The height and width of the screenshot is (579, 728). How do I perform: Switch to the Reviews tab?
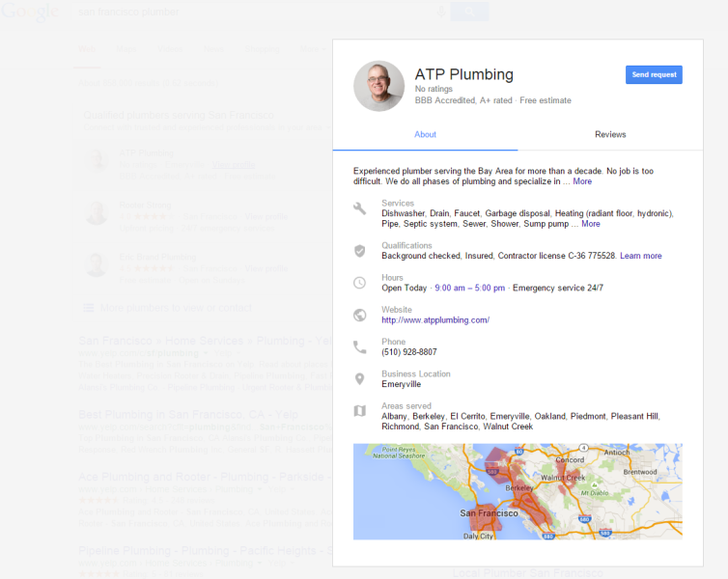pos(610,134)
